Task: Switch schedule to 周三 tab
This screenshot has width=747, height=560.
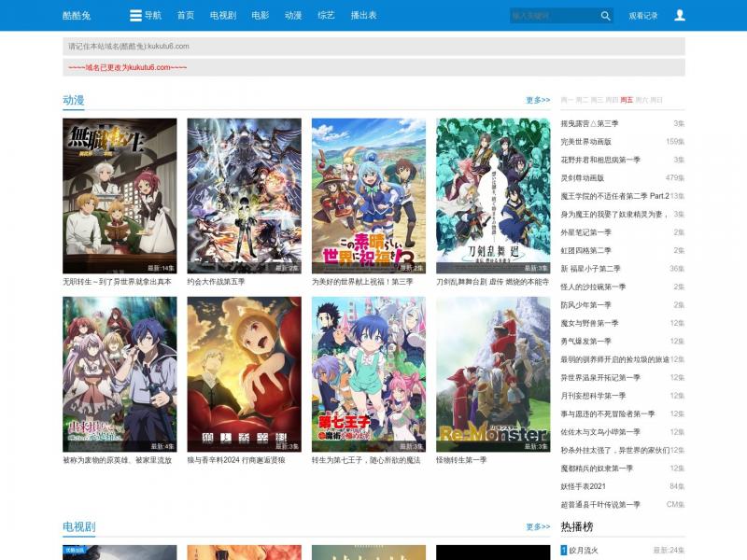Action: (x=597, y=100)
